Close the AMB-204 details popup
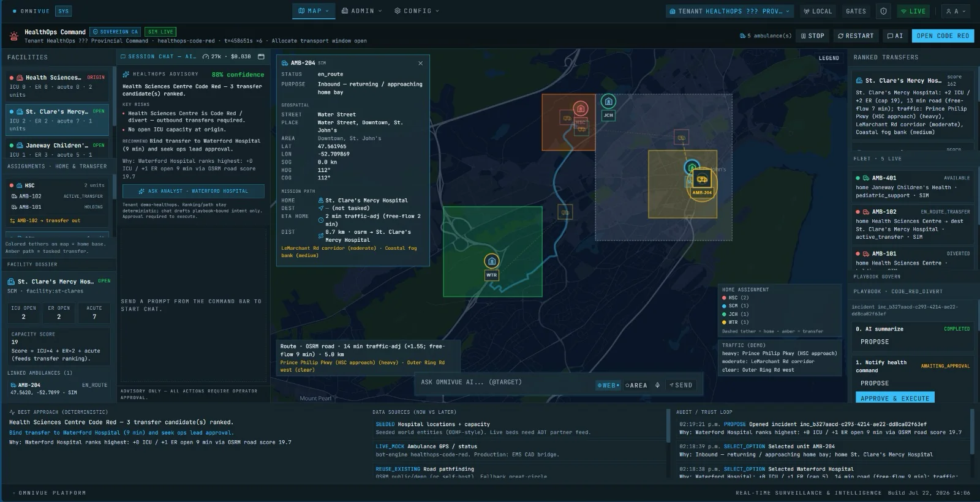Viewport: 980px width, 502px height. pos(420,63)
